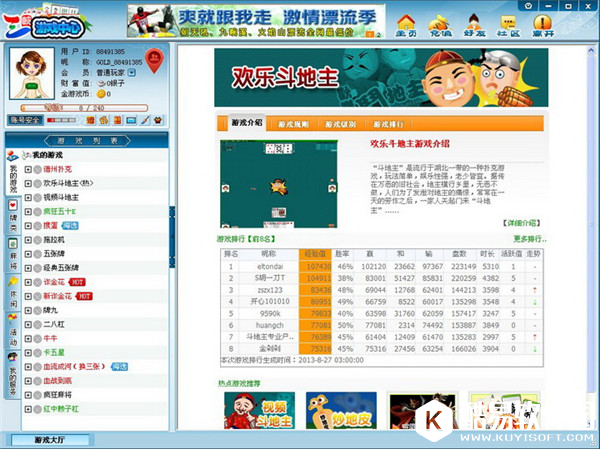Open the 社区 community icon

coord(509,25)
